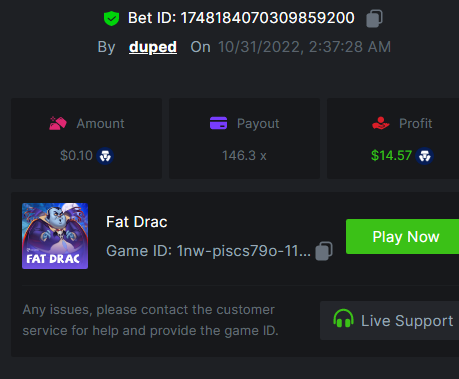The height and width of the screenshot is (379, 459).
Task: Copy the Bet ID to clipboard
Action: [x=374, y=18]
